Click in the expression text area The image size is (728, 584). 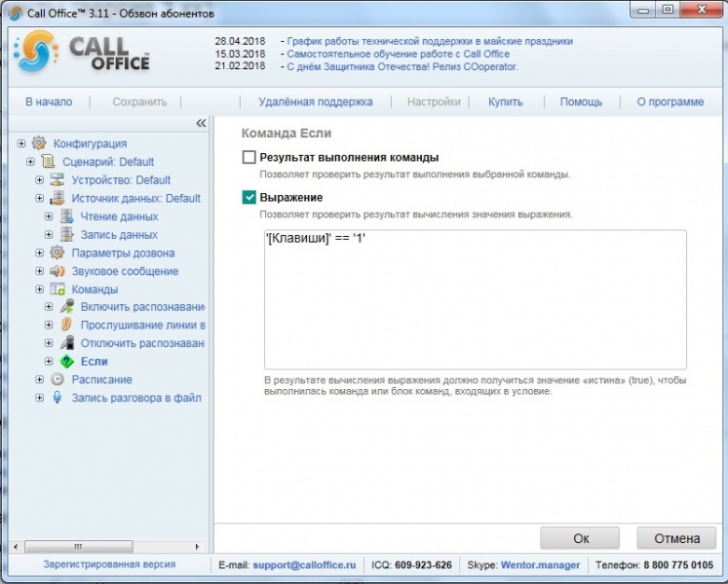click(475, 299)
